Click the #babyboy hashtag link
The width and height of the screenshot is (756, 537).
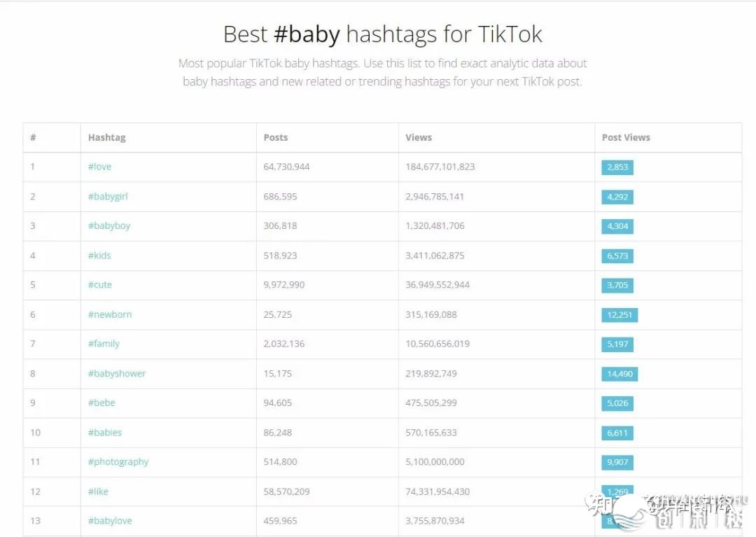(x=109, y=225)
